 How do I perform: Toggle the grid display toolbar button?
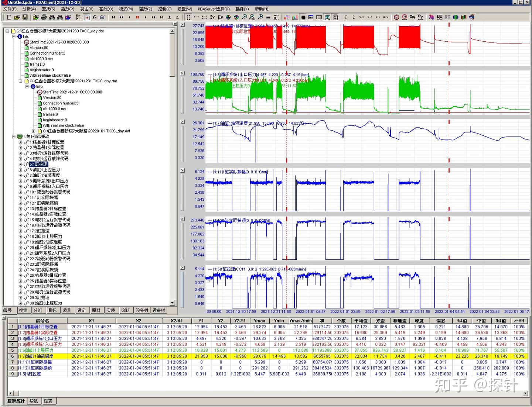303,17
